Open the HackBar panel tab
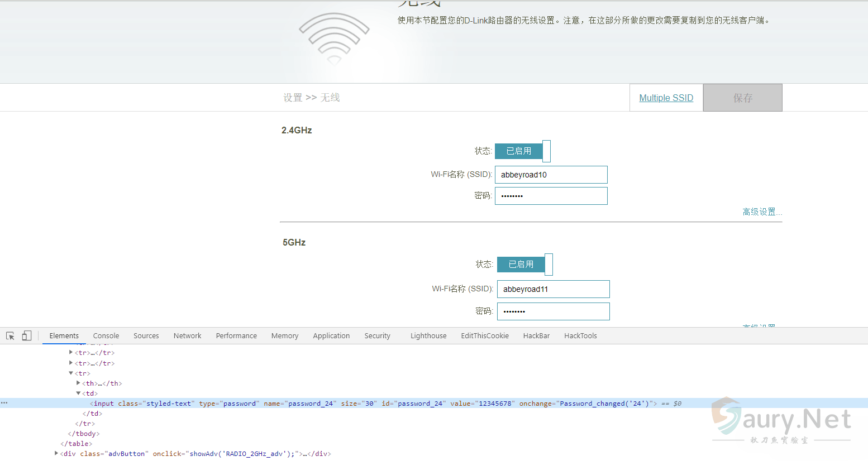 click(536, 336)
